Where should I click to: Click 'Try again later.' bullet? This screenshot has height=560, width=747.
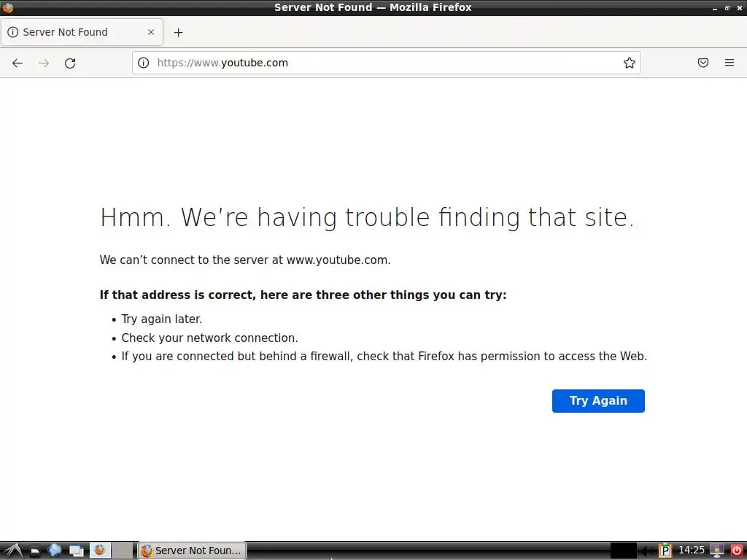[x=161, y=319]
